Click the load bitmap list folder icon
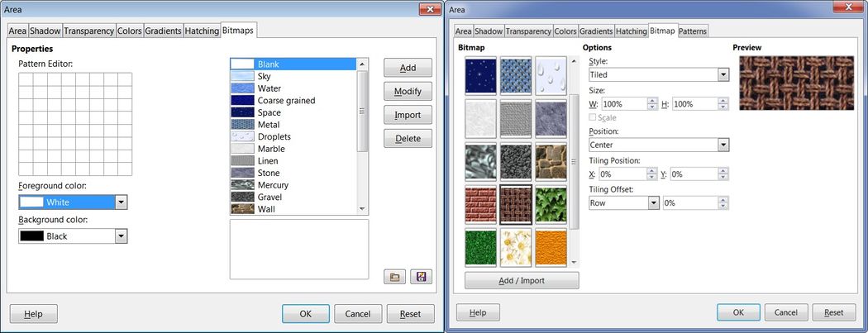The image size is (868, 333). click(395, 277)
